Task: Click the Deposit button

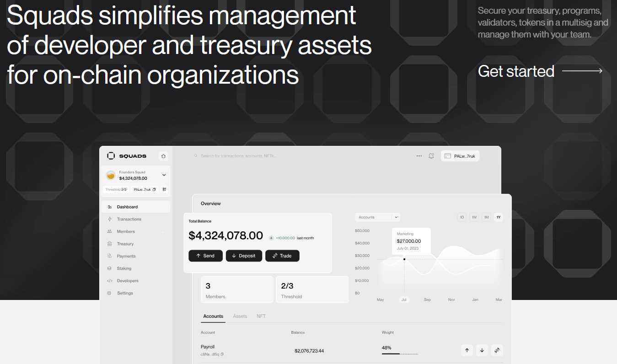Action: pos(244,256)
